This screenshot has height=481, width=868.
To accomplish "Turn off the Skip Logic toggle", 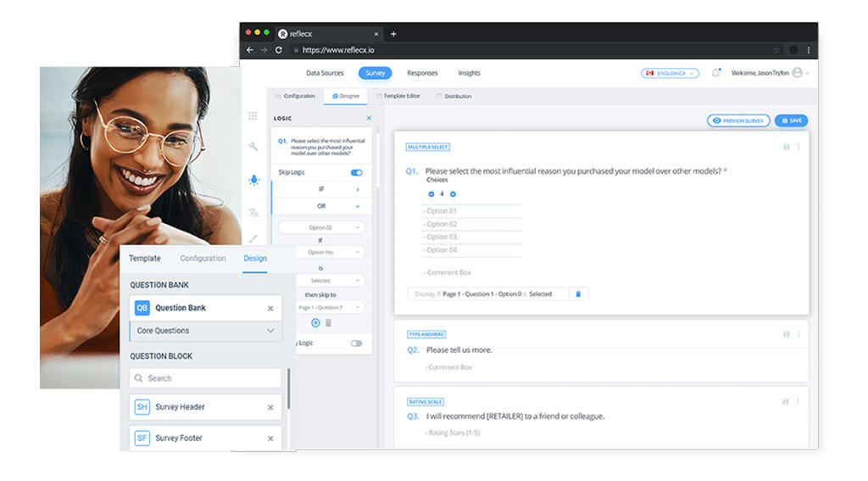I will [356, 172].
